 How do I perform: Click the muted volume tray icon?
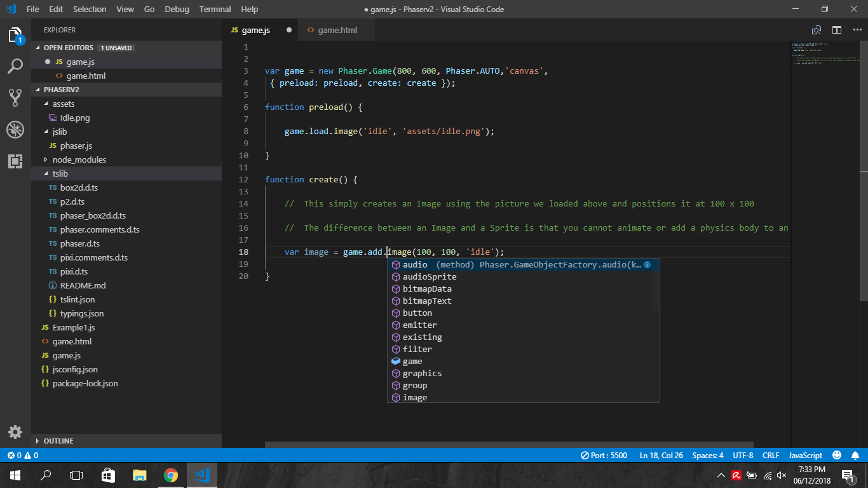(x=782, y=475)
